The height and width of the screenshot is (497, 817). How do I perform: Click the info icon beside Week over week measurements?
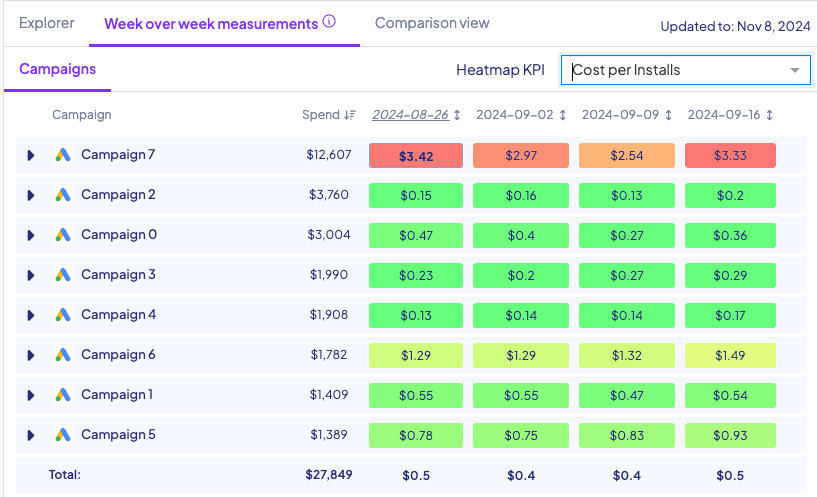tap(330, 22)
